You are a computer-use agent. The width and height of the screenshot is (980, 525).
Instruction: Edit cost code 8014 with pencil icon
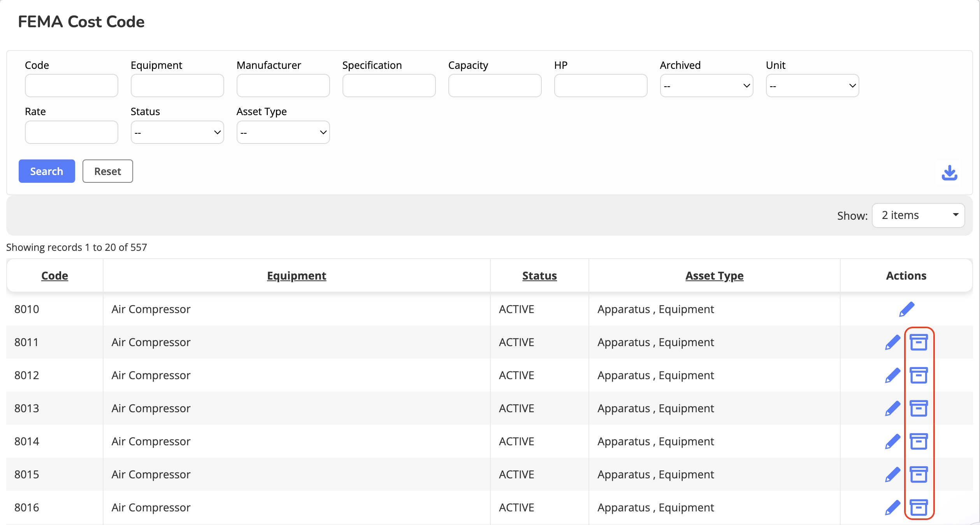tap(892, 441)
